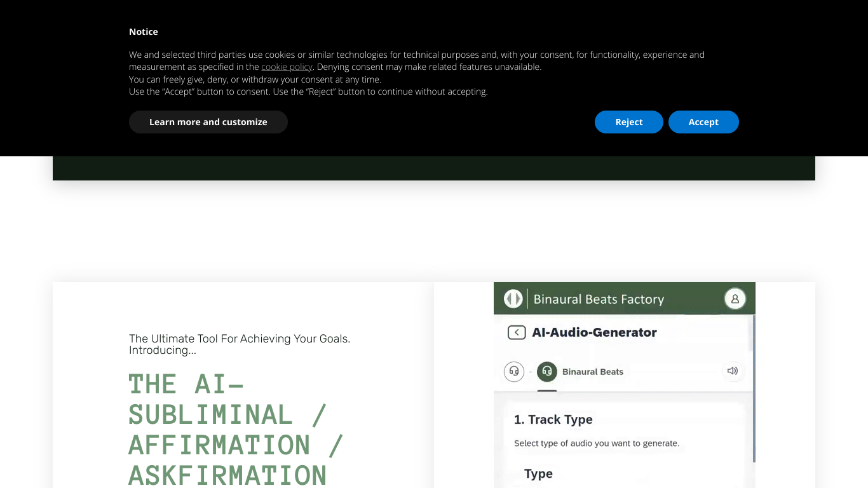Click the Notice heading in the banner
Viewport: 868px width, 488px height.
[x=144, y=32]
